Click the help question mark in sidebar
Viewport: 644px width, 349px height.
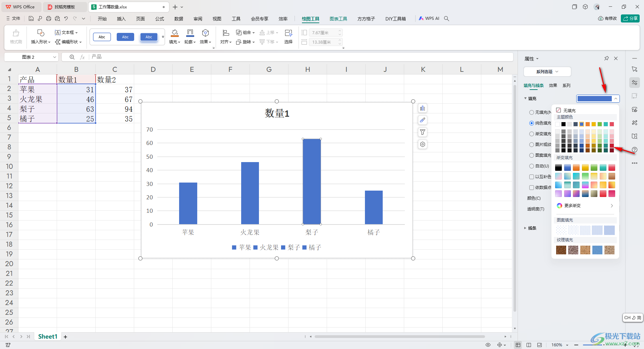point(635,150)
